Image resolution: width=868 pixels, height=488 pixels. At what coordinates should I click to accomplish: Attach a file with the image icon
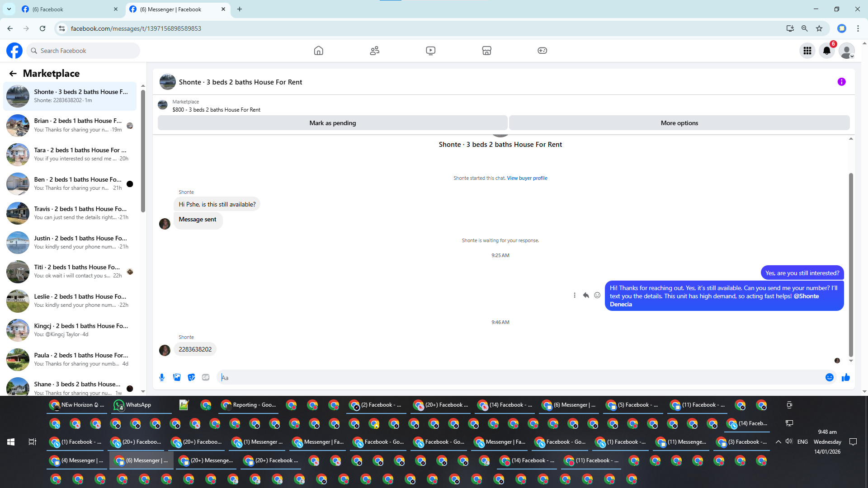click(177, 377)
